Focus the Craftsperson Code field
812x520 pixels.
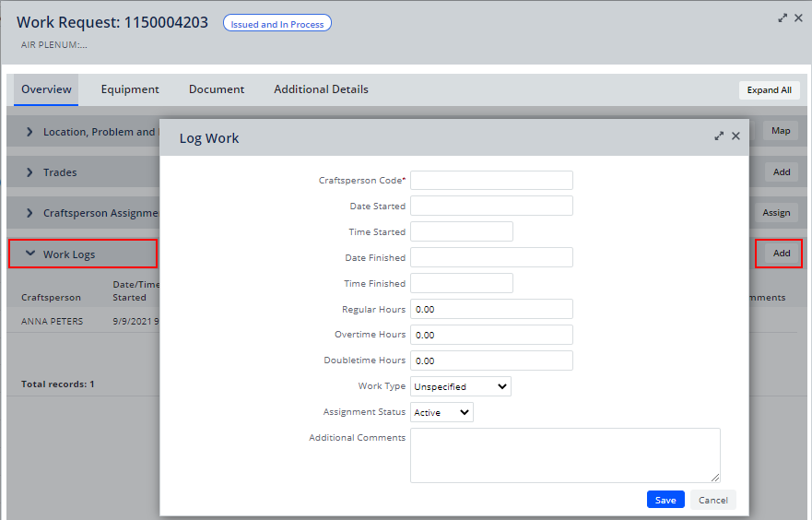491,180
